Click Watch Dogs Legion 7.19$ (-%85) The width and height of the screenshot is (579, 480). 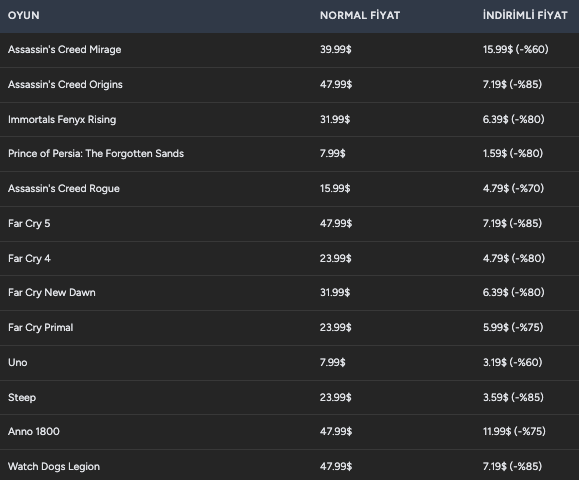pyautogui.click(x=512, y=467)
